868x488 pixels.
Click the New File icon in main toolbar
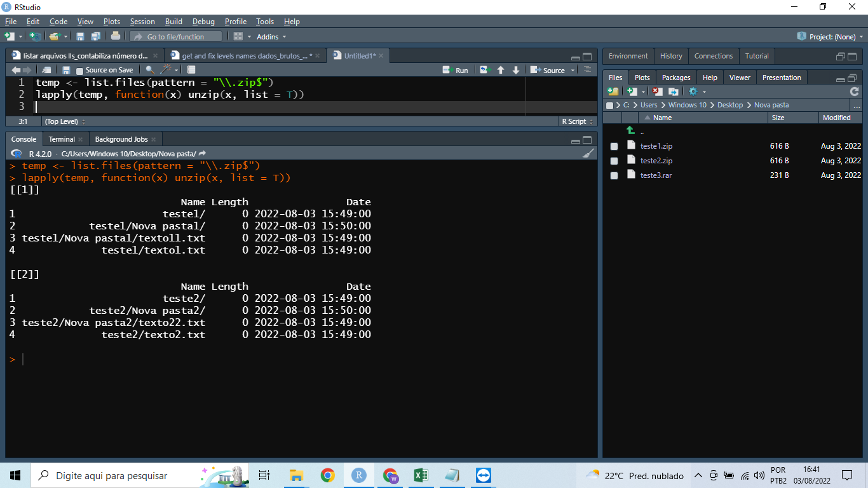pyautogui.click(x=9, y=37)
